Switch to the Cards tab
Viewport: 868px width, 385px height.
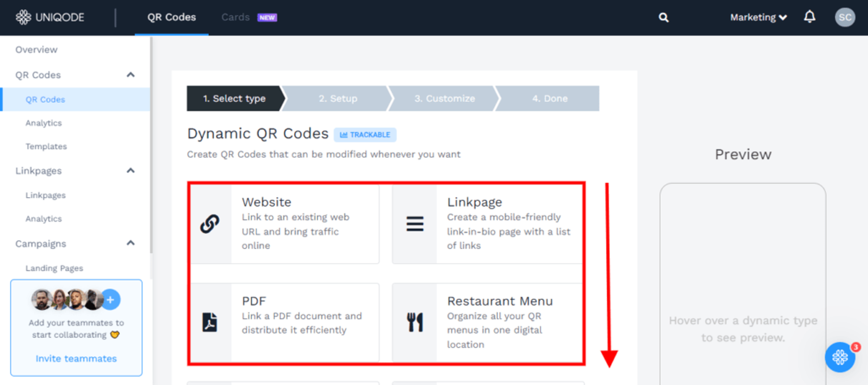pyautogui.click(x=236, y=17)
